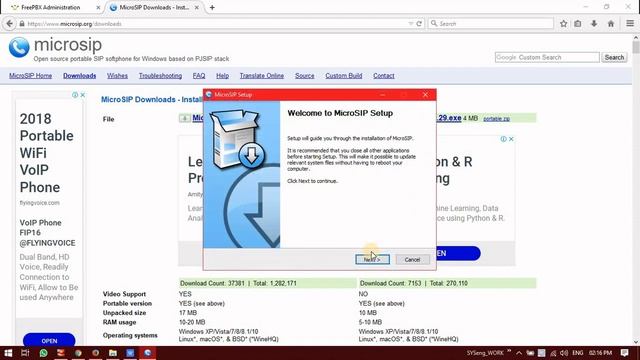Open the Wishes nav link
This screenshot has height=360, width=640.
pos(117,76)
